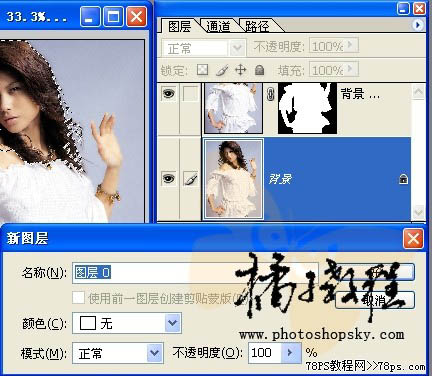Switch to the 路径 tab
Screen dimensions: 432x376
pos(257,26)
